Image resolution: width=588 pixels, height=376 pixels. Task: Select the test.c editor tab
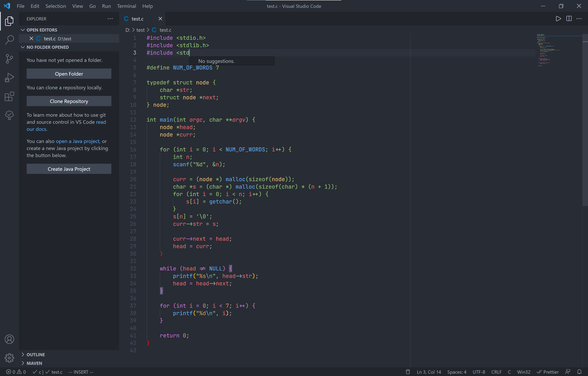138,19
